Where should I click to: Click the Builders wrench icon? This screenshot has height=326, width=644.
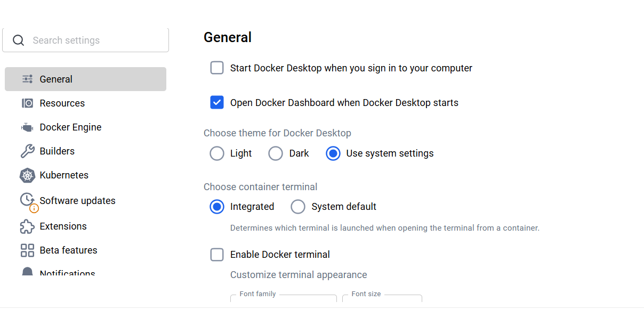(x=28, y=151)
